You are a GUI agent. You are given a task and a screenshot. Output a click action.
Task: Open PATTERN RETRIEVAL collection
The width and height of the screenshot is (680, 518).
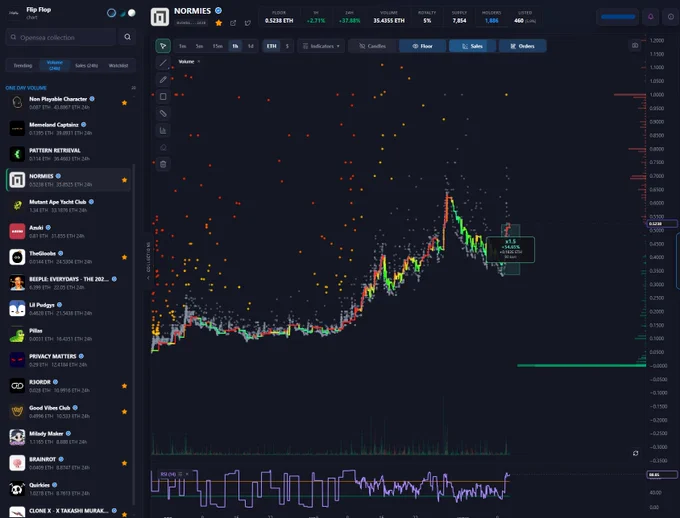pos(68,154)
